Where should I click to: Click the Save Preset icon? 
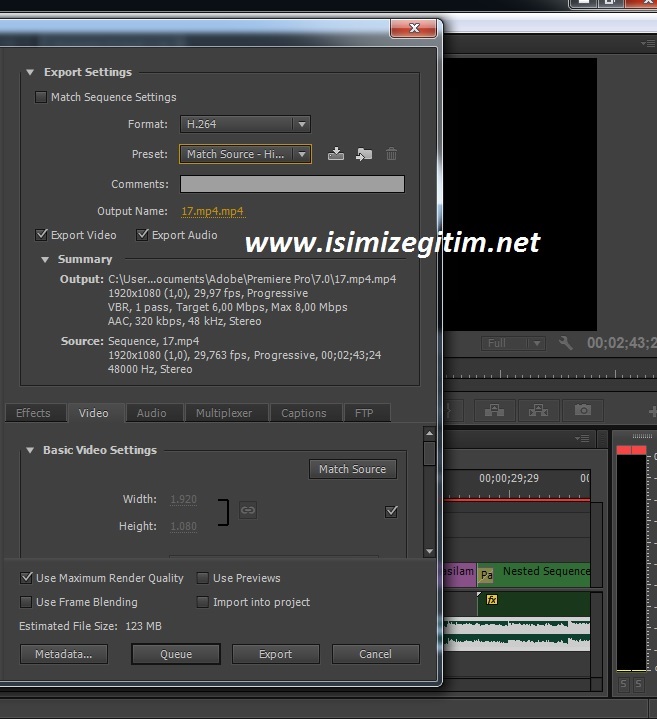click(336, 154)
